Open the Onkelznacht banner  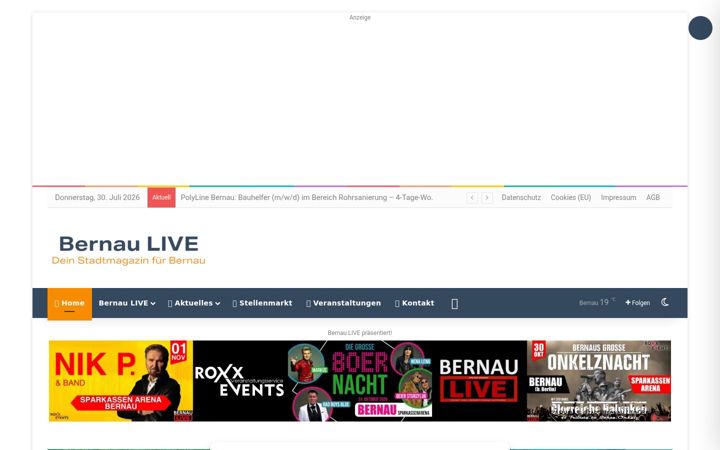599,381
